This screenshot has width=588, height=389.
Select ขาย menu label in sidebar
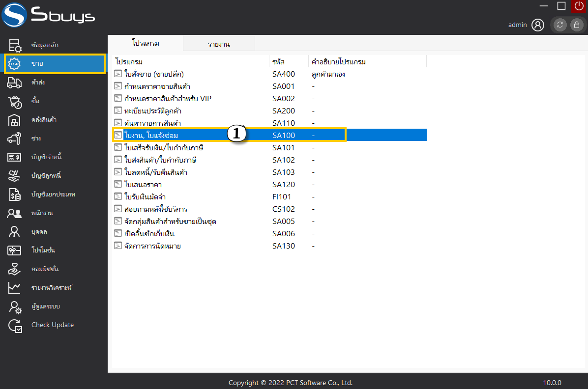pyautogui.click(x=37, y=64)
